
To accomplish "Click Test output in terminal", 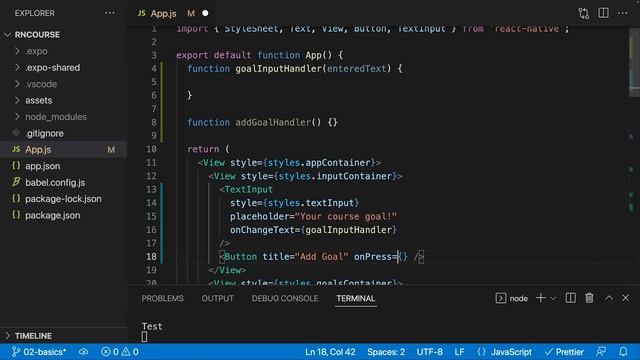I will 152,326.
